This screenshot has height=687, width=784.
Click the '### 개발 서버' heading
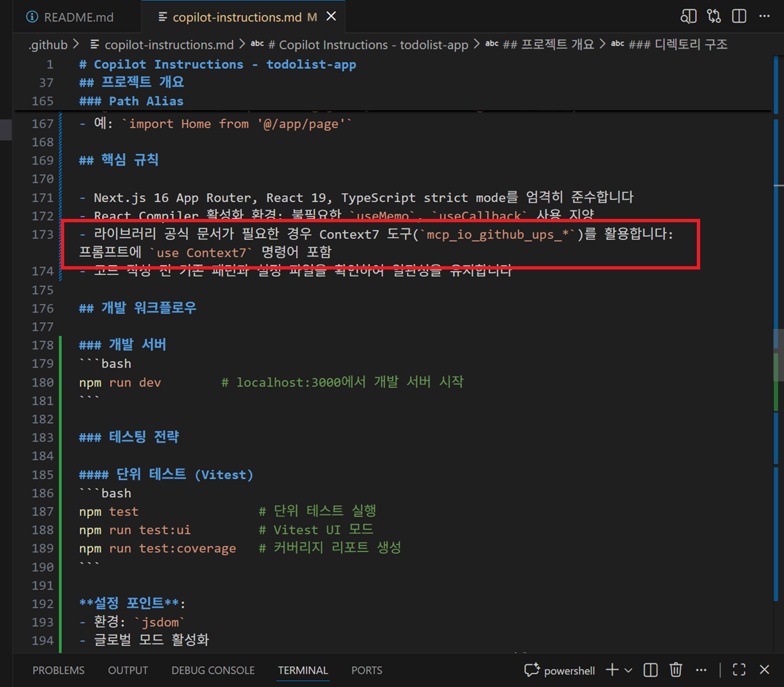tap(122, 345)
